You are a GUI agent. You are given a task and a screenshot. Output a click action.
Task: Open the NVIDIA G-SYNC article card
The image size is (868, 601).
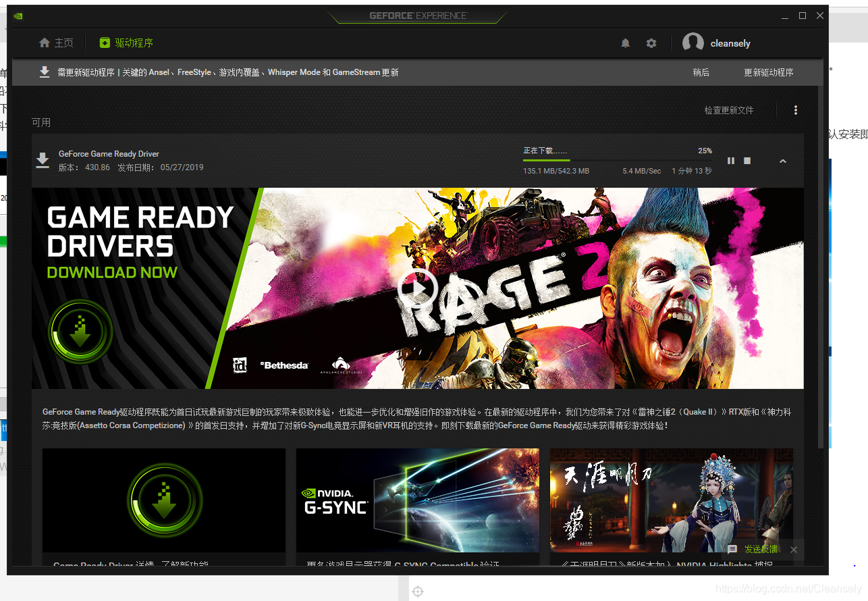click(x=418, y=506)
